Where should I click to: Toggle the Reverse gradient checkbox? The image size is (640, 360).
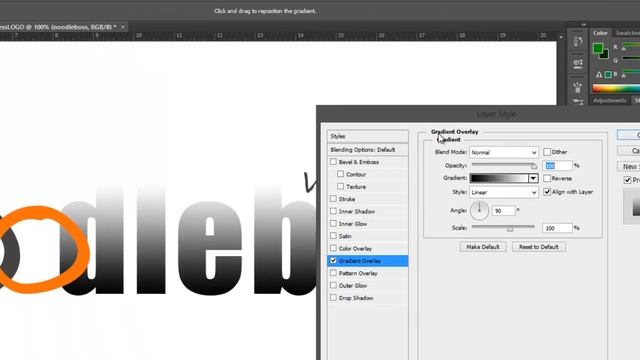[547, 178]
